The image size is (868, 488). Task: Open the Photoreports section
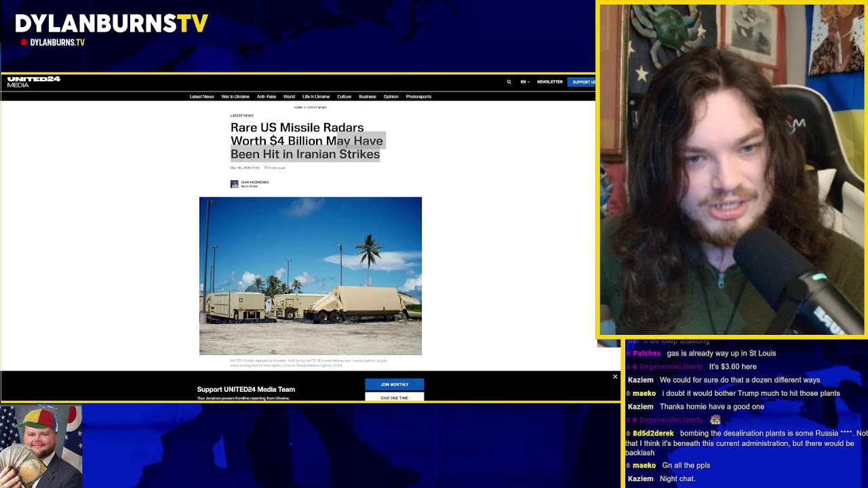click(x=418, y=96)
